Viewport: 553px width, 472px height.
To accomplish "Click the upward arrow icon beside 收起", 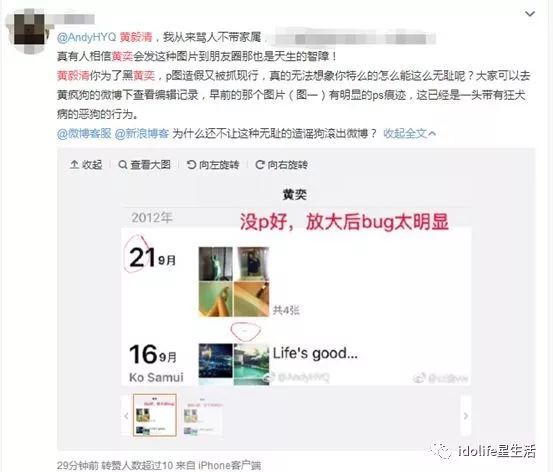I will pos(74,165).
